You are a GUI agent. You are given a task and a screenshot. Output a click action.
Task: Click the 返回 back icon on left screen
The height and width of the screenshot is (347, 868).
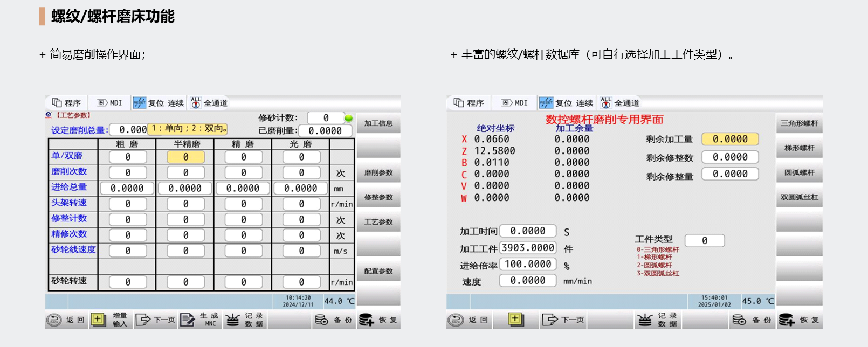tap(54, 320)
